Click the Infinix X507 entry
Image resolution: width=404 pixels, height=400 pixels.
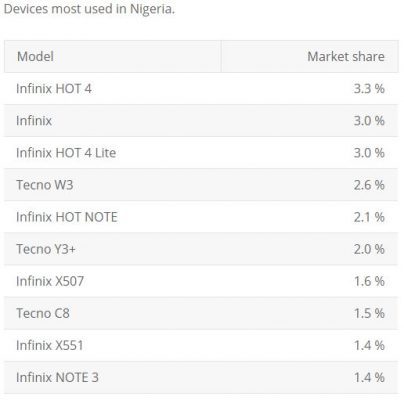[x=50, y=281]
